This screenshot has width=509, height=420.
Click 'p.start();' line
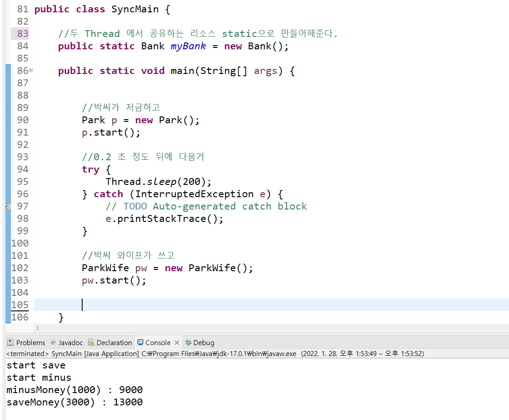(x=111, y=132)
